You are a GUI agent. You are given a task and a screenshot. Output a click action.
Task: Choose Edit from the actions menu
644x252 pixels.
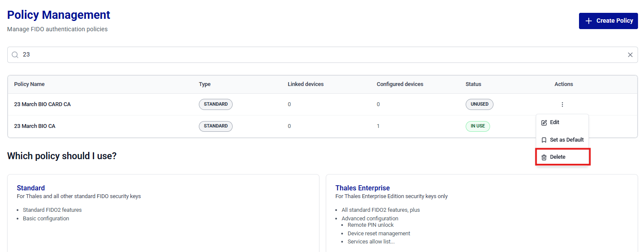562,122
